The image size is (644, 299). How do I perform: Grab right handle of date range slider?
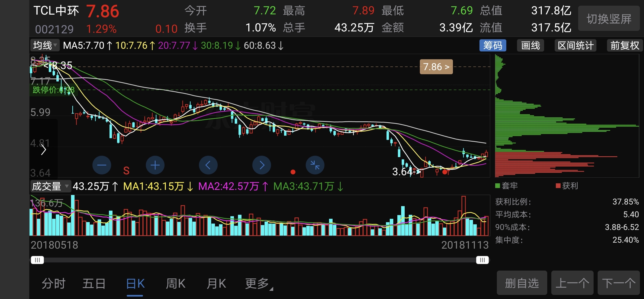(482, 260)
